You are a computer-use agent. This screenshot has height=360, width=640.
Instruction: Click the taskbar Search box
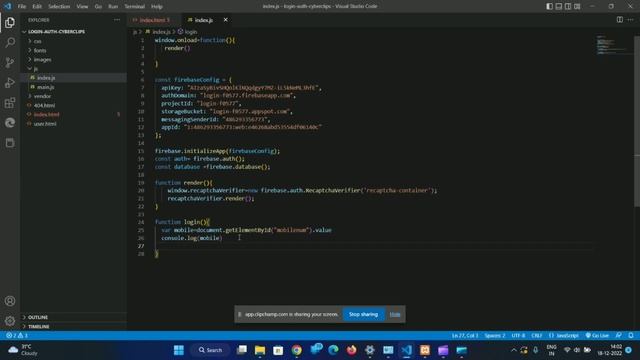point(211,350)
